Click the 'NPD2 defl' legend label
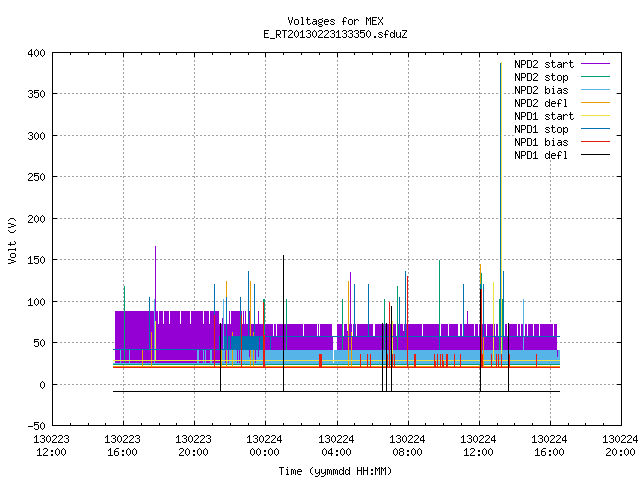This screenshot has height=480, width=640. 541,103
